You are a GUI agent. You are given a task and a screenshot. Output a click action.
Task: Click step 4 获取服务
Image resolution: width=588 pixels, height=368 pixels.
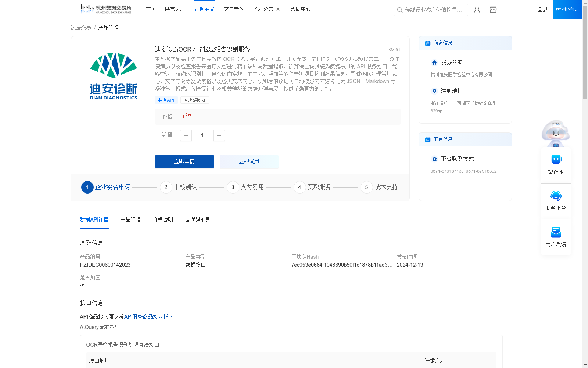(312, 187)
